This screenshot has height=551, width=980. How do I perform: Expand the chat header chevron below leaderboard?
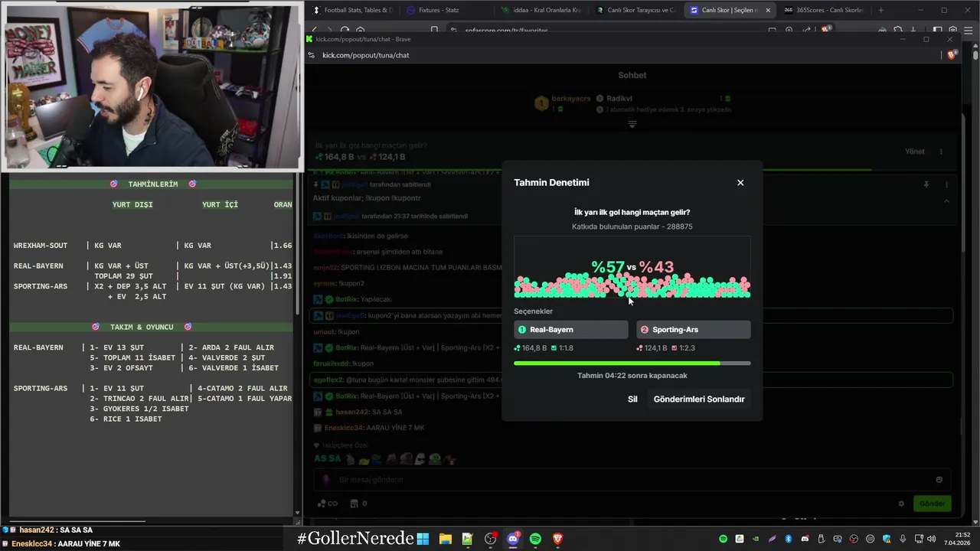(x=632, y=124)
